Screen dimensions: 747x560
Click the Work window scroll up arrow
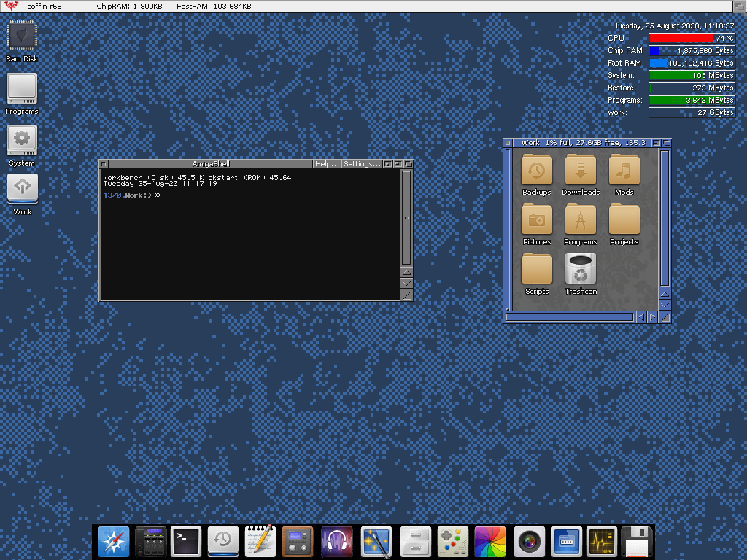[664, 293]
